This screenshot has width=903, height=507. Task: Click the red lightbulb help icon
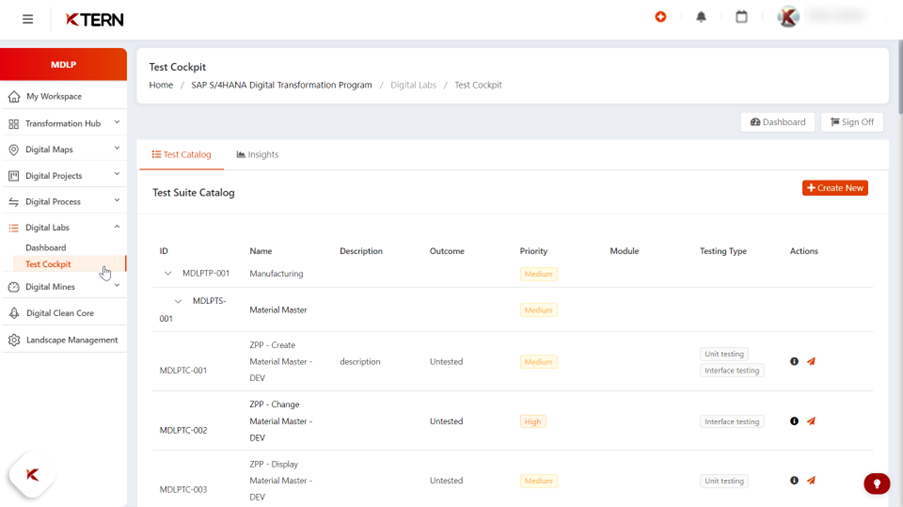[x=877, y=483]
